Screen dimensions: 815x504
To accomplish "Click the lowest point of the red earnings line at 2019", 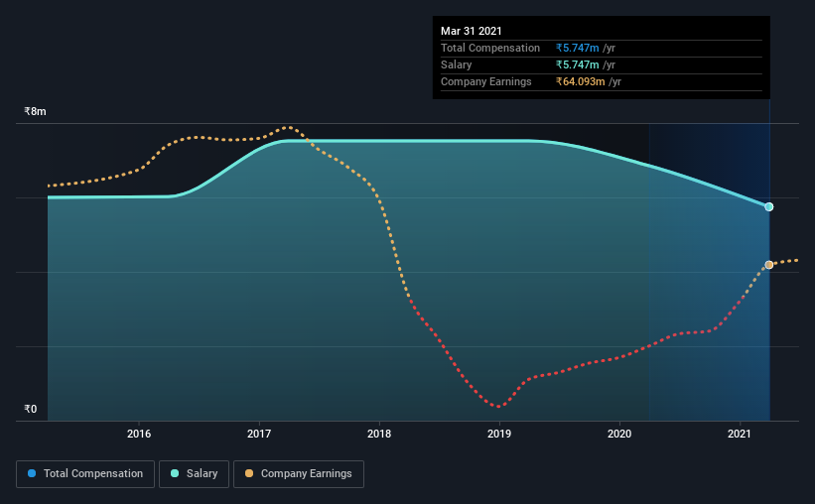I will (x=498, y=407).
